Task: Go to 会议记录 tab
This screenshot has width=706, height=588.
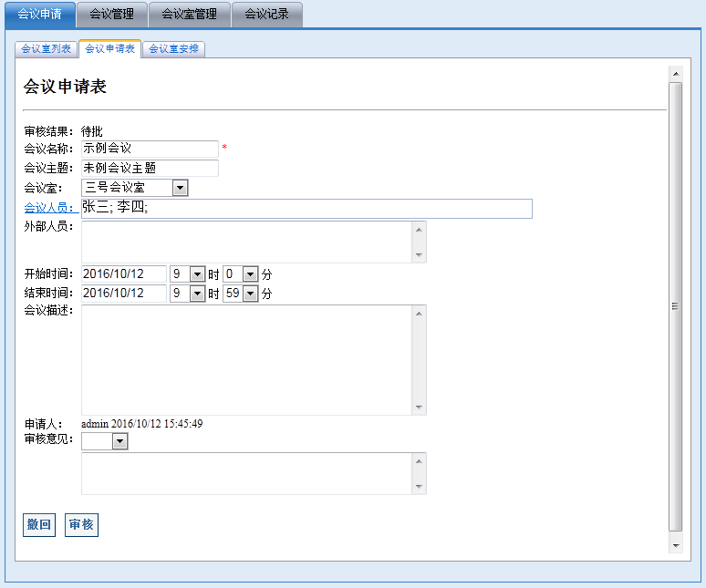Action: pos(266,15)
